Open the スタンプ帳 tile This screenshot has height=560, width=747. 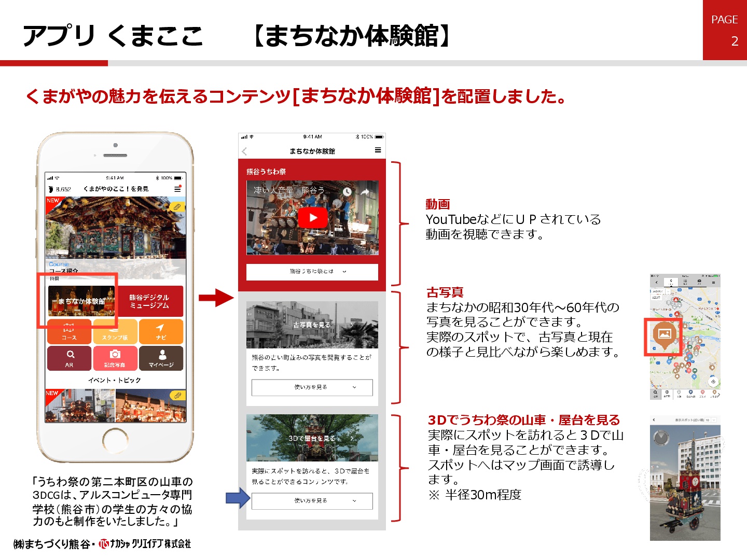pos(115,331)
